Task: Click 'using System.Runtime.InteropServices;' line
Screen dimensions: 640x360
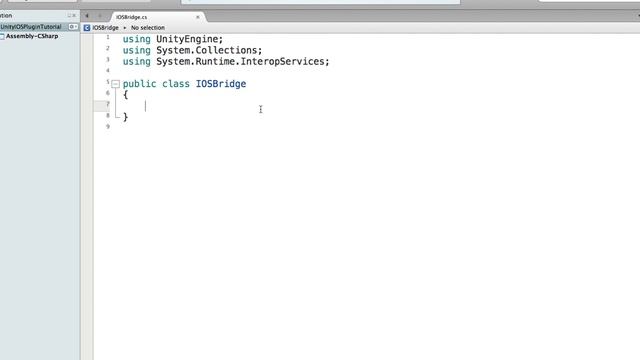Action: [226, 62]
